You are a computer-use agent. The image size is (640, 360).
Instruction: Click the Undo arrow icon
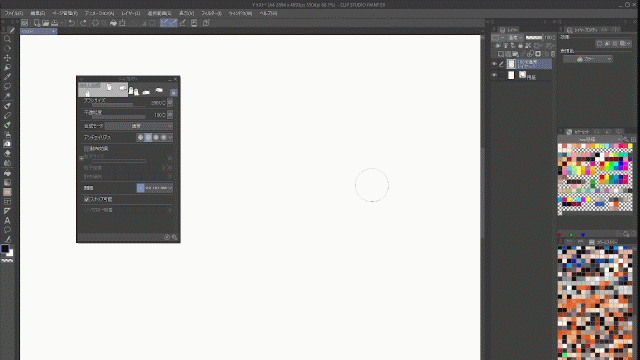71,23
